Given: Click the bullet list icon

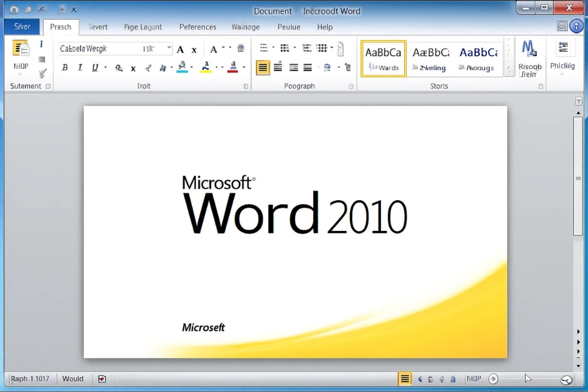Looking at the screenshot, I should pos(263,48).
